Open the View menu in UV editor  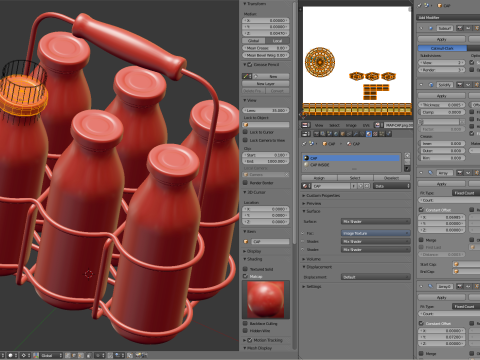pos(319,125)
